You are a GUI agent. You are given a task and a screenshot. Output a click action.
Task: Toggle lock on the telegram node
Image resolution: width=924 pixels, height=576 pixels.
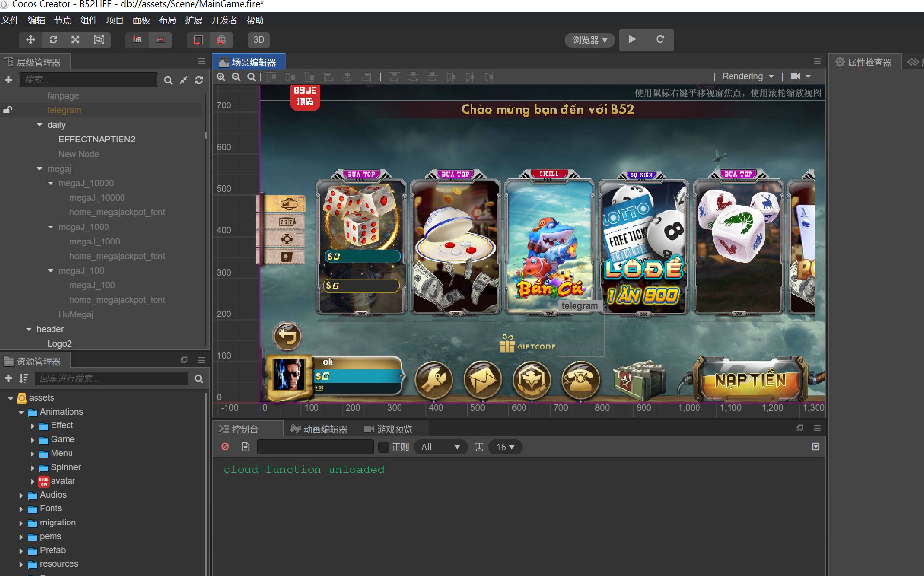pos(8,110)
